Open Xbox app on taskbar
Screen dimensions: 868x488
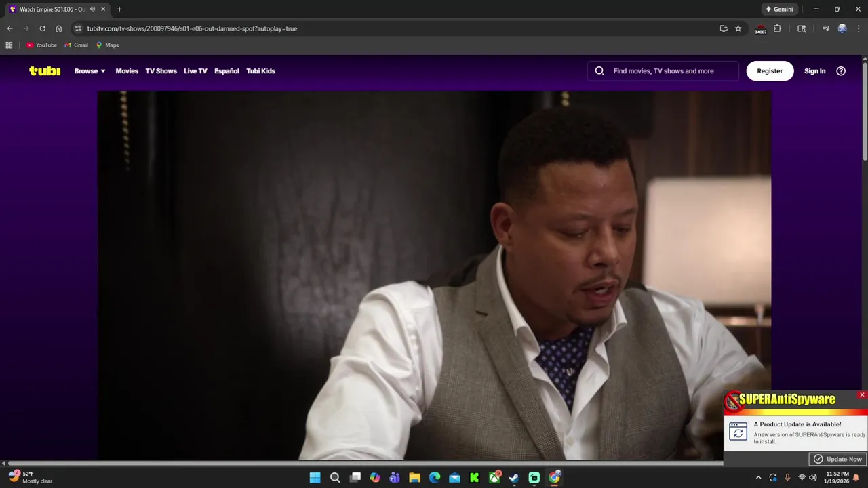pyautogui.click(x=494, y=478)
